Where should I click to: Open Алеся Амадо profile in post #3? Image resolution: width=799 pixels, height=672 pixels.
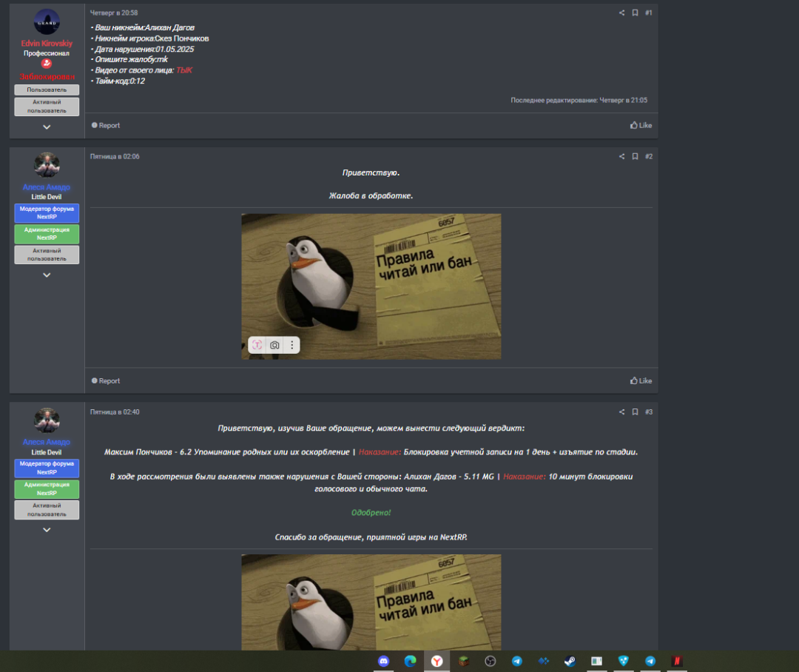coord(47,442)
